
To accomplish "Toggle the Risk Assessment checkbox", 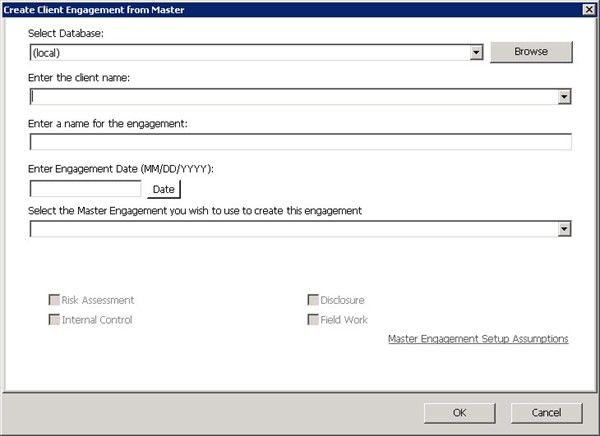I will (54, 300).
